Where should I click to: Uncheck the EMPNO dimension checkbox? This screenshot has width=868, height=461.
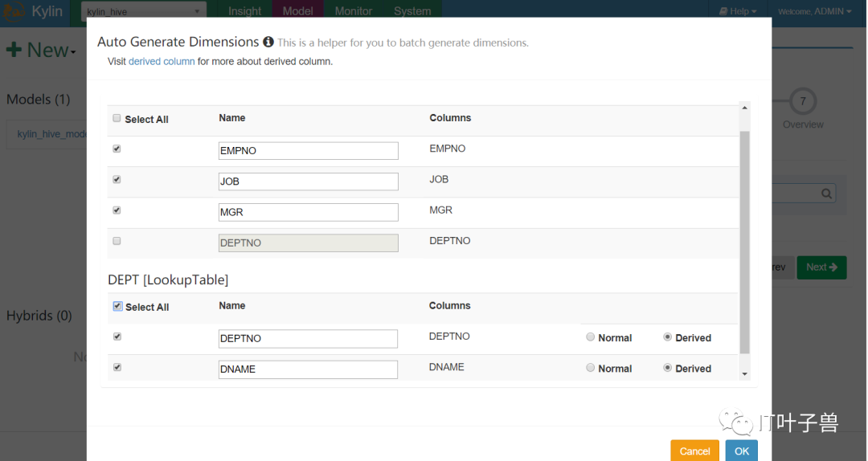pyautogui.click(x=117, y=149)
